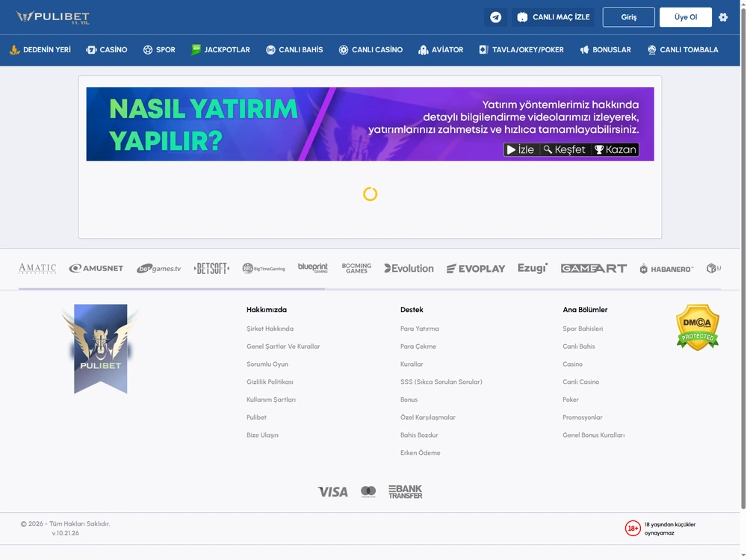The image size is (747, 560).
Task: Open Gizlilik Politikası link
Action: tap(270, 382)
